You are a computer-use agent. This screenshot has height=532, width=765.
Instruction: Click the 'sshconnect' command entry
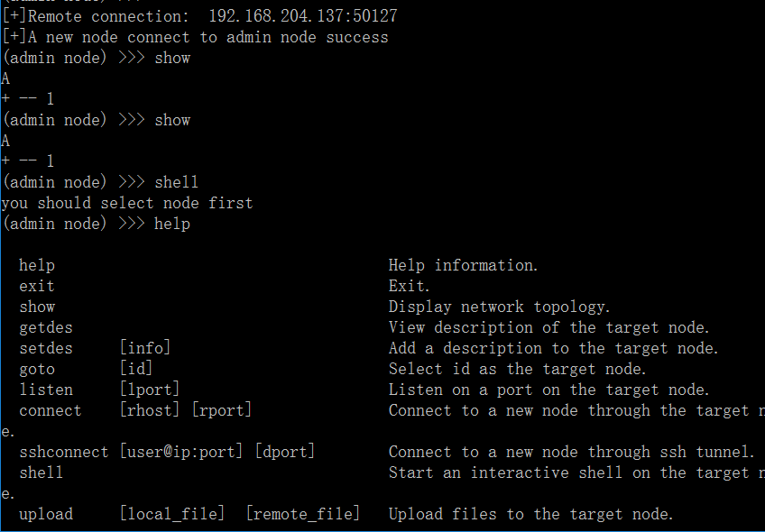64,452
